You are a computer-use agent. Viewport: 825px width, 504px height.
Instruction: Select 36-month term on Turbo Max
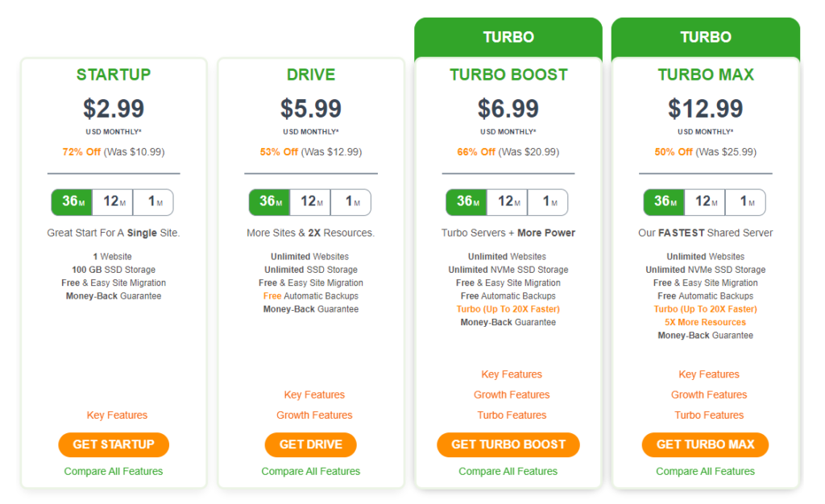pos(664,202)
